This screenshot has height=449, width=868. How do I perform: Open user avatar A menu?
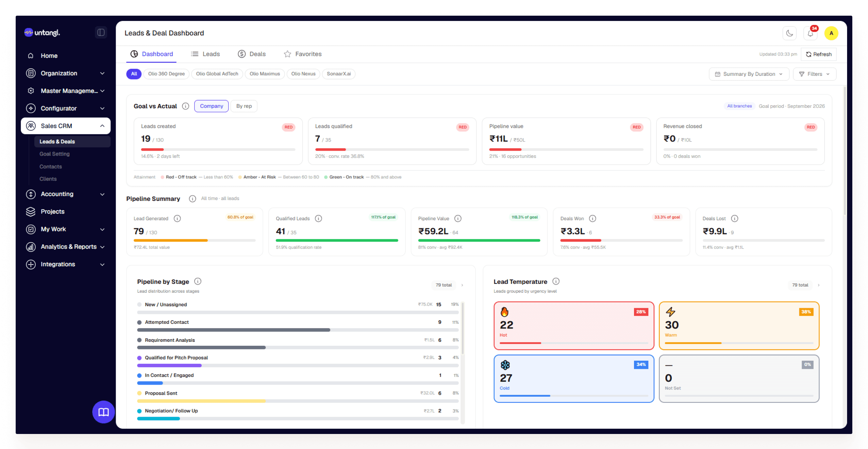click(x=831, y=33)
